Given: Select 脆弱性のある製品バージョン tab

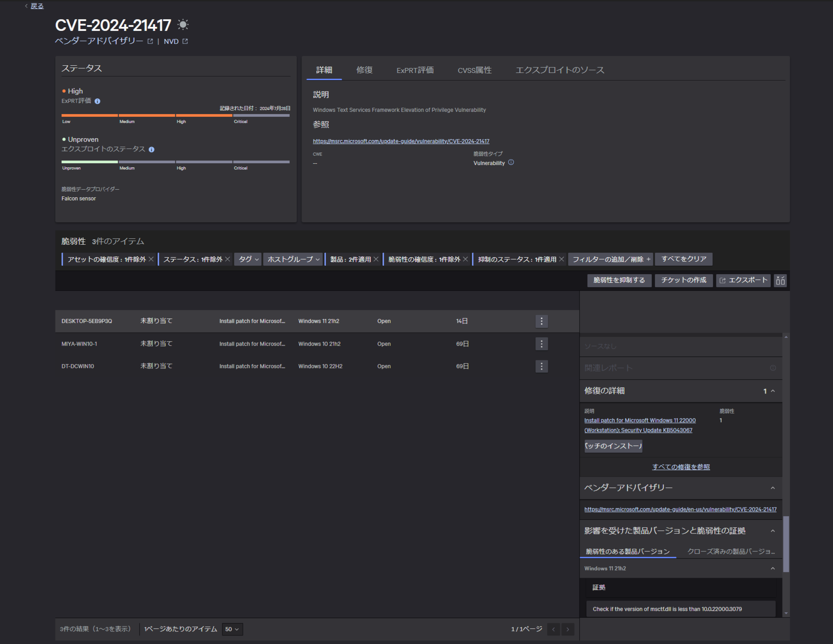Looking at the screenshot, I should 628,551.
